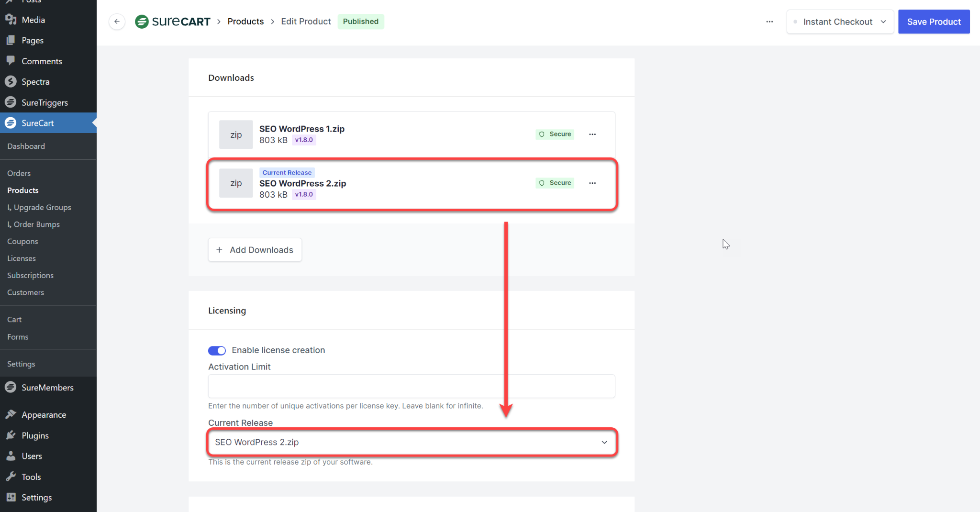Go to Products via breadcrumb
This screenshot has width=980, height=512.
tap(245, 22)
